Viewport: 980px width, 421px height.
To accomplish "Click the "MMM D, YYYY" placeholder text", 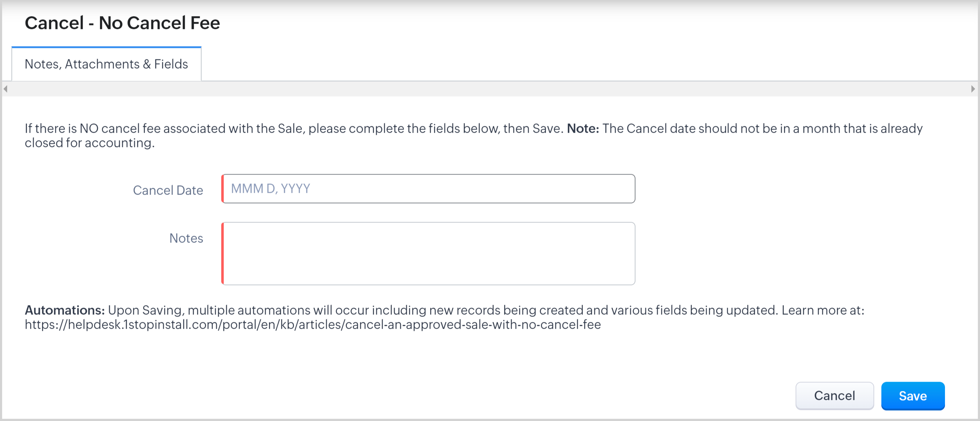I will pyautogui.click(x=271, y=189).
